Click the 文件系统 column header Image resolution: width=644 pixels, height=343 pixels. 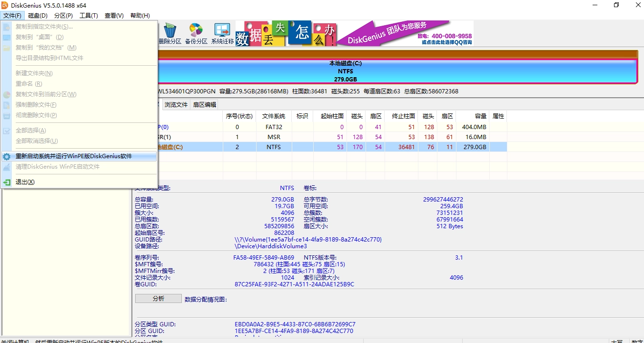pos(274,116)
